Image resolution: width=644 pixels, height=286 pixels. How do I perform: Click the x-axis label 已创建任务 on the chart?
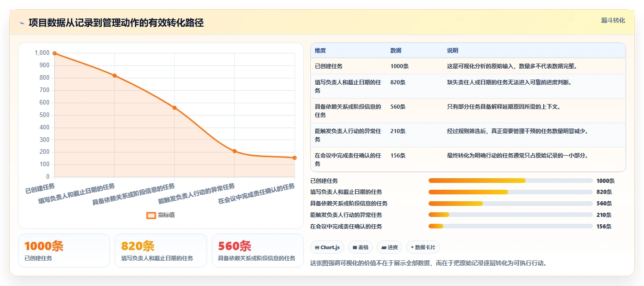click(40, 188)
